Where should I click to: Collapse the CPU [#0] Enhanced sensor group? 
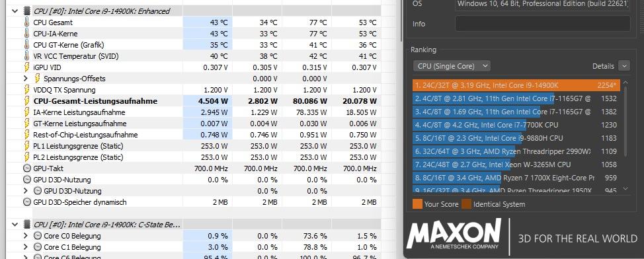pos(15,11)
